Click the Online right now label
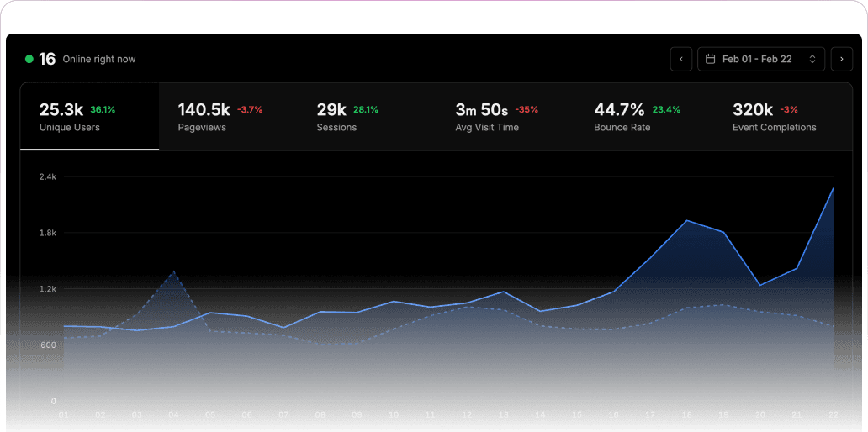This screenshot has height=432, width=868. point(99,59)
